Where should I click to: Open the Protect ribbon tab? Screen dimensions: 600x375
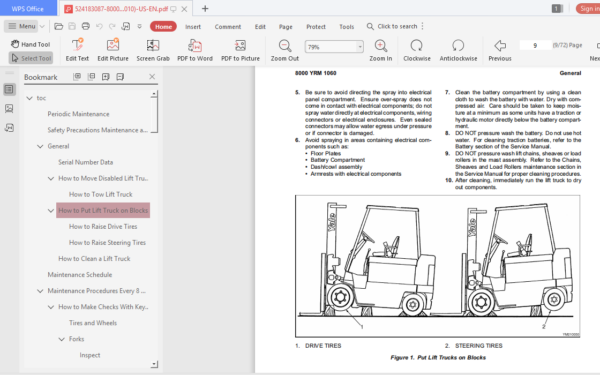pos(316,26)
